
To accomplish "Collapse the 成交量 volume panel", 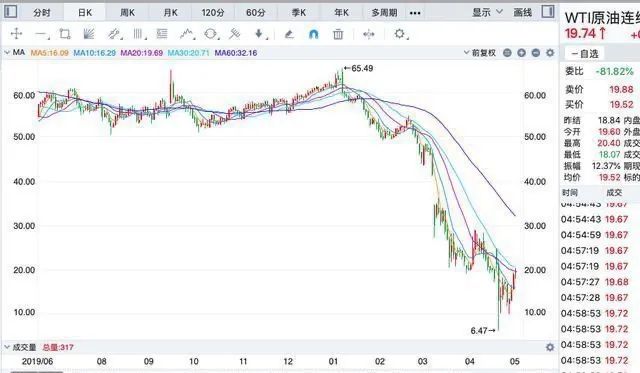I will coord(7,347).
